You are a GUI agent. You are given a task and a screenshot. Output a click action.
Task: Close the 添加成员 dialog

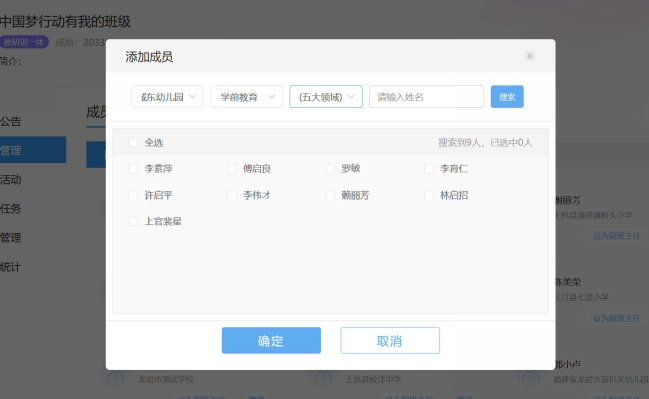pyautogui.click(x=529, y=56)
